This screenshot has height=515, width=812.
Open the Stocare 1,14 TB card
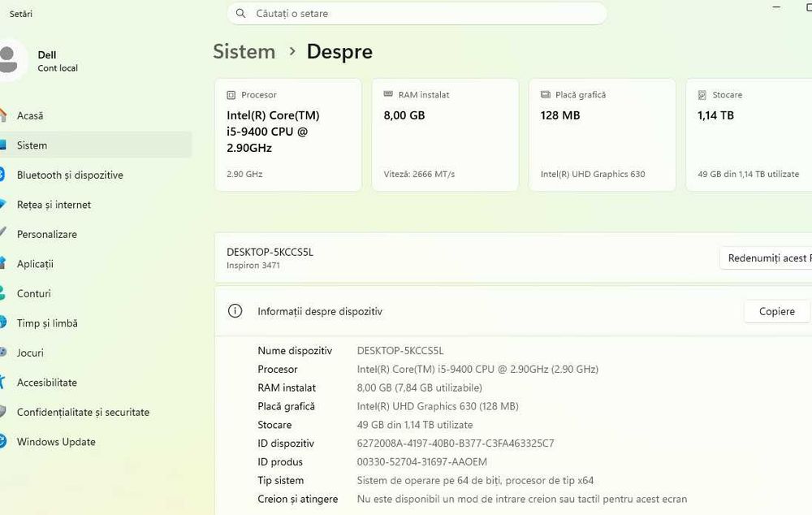(x=749, y=135)
